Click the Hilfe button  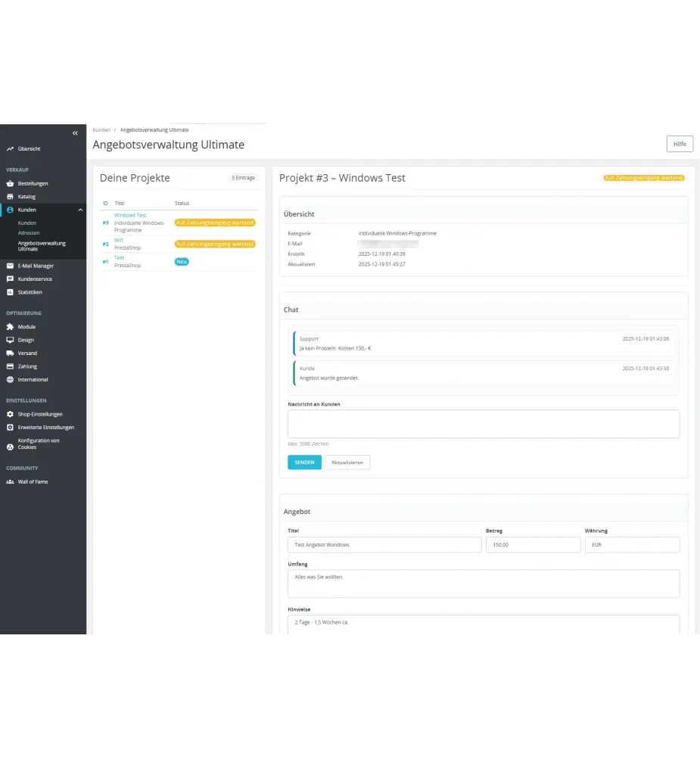(x=679, y=144)
